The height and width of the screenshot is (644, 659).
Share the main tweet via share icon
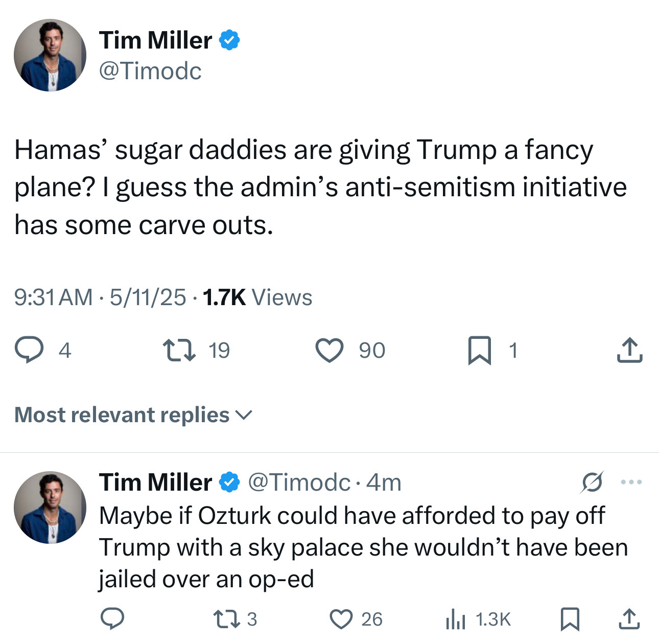[x=629, y=350]
